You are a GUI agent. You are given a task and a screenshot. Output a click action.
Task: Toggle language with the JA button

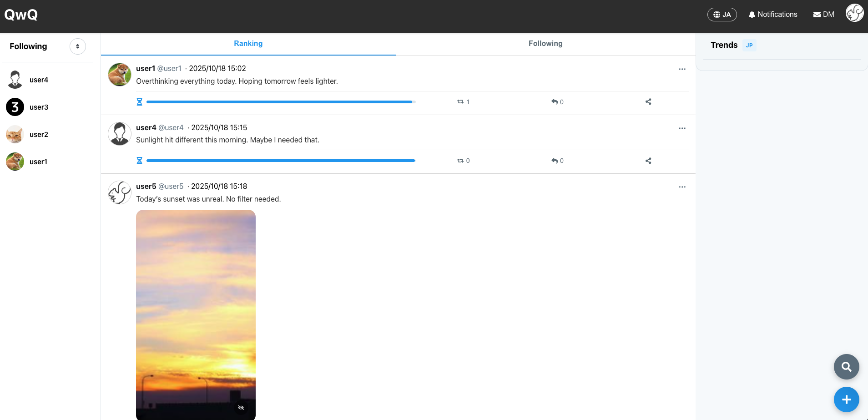point(722,15)
